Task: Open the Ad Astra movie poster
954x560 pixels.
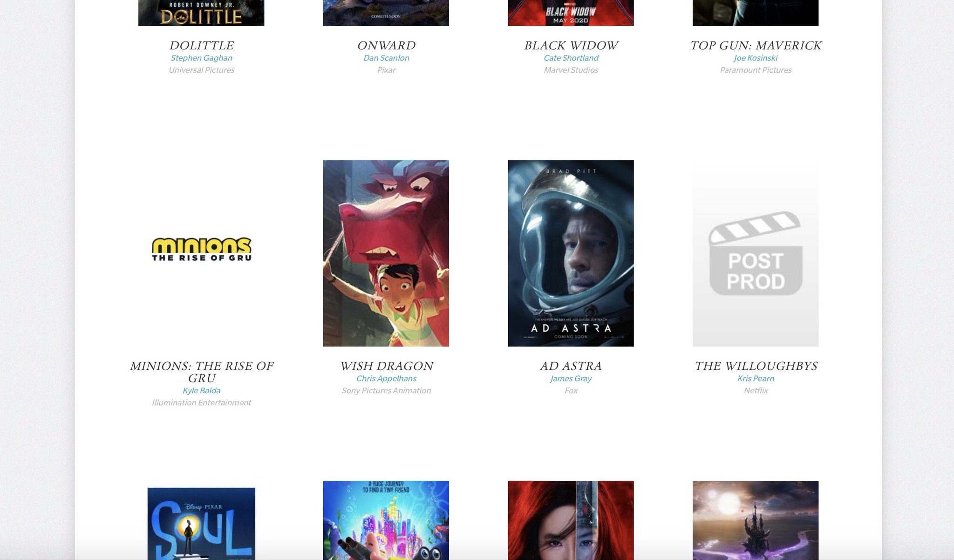Action: pyautogui.click(x=571, y=253)
